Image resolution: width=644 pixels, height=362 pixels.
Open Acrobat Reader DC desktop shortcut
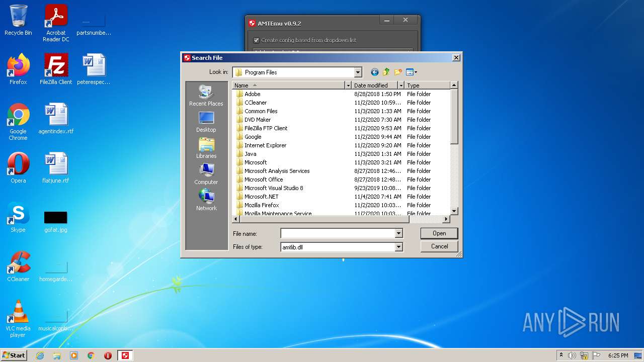click(x=56, y=23)
